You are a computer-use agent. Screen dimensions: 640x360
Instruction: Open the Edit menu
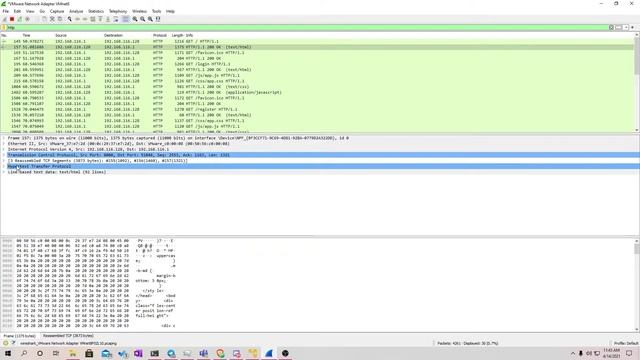tap(17, 11)
